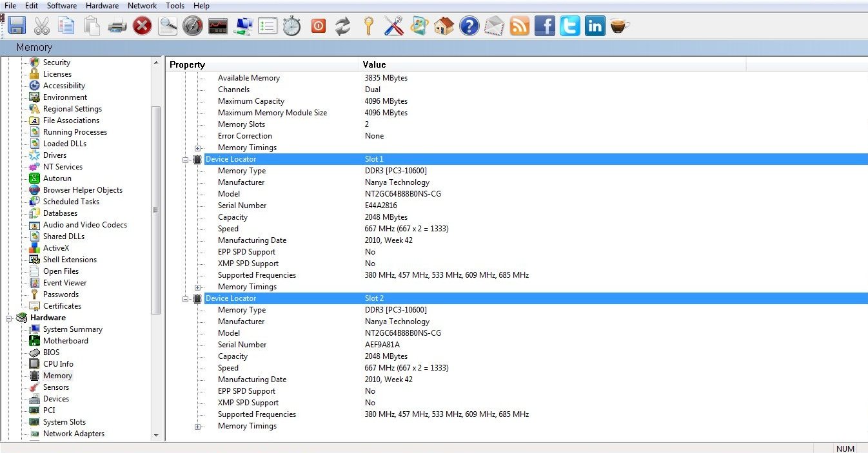Image resolution: width=868 pixels, height=453 pixels.
Task: Expand Memory Timings below Slot 2 details
Action: click(x=198, y=426)
